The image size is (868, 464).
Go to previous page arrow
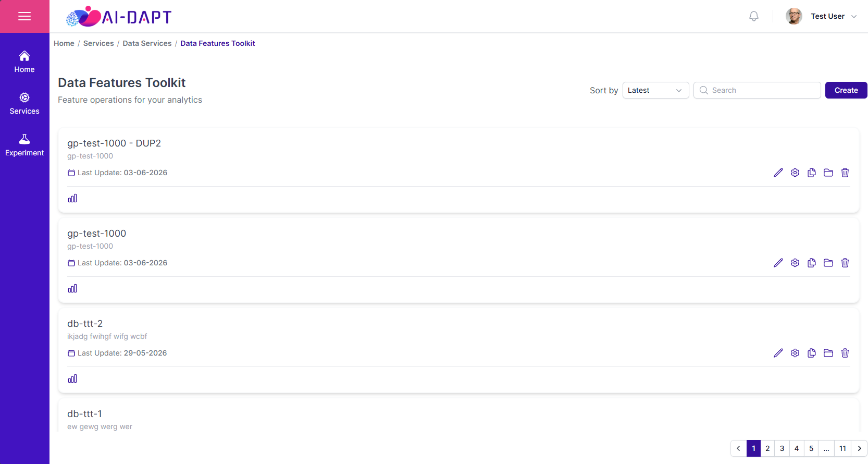[x=738, y=448]
